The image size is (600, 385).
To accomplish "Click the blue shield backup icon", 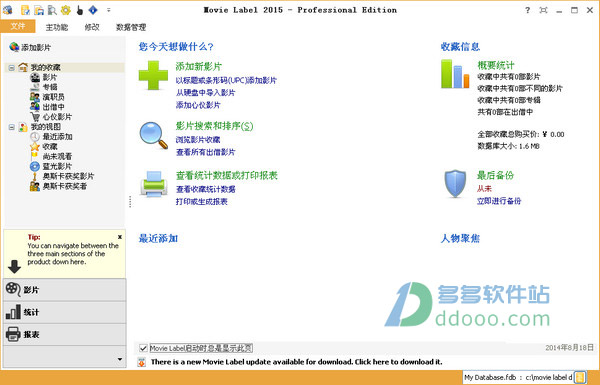I will (x=455, y=184).
